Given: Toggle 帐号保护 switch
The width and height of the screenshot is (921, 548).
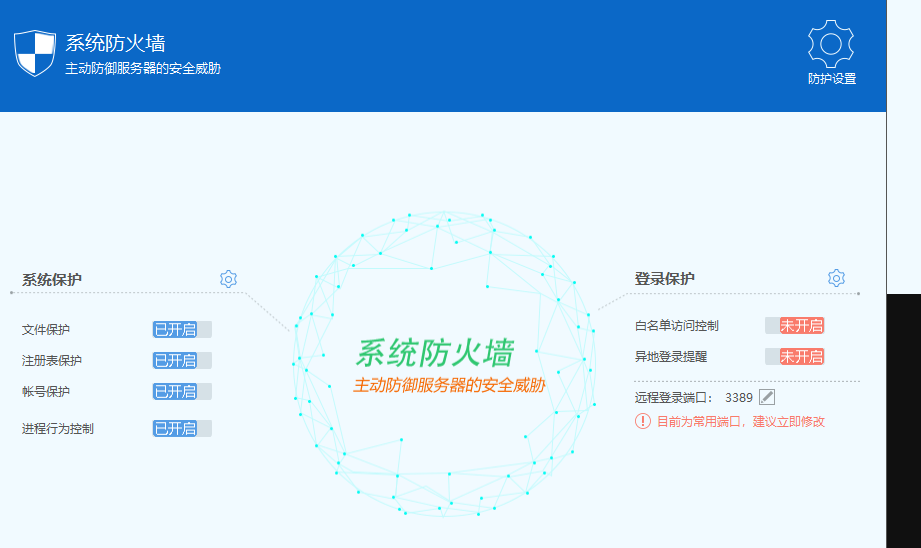Looking at the screenshot, I should [182, 392].
